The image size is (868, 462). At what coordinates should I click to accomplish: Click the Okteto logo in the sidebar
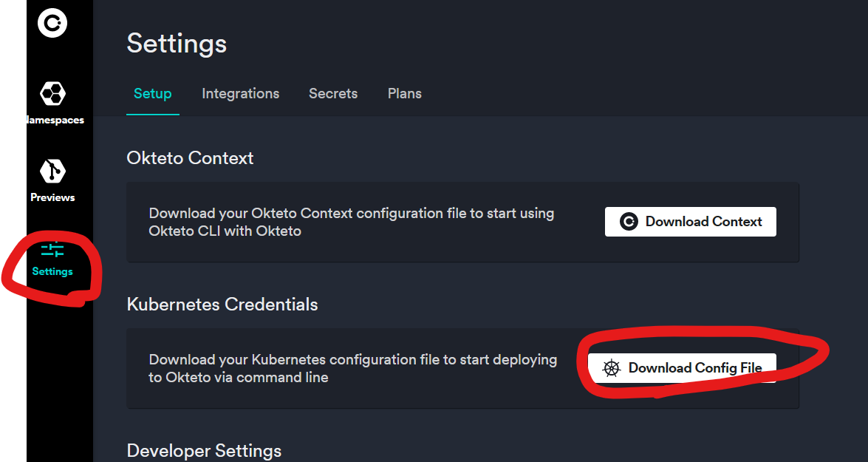(x=52, y=23)
